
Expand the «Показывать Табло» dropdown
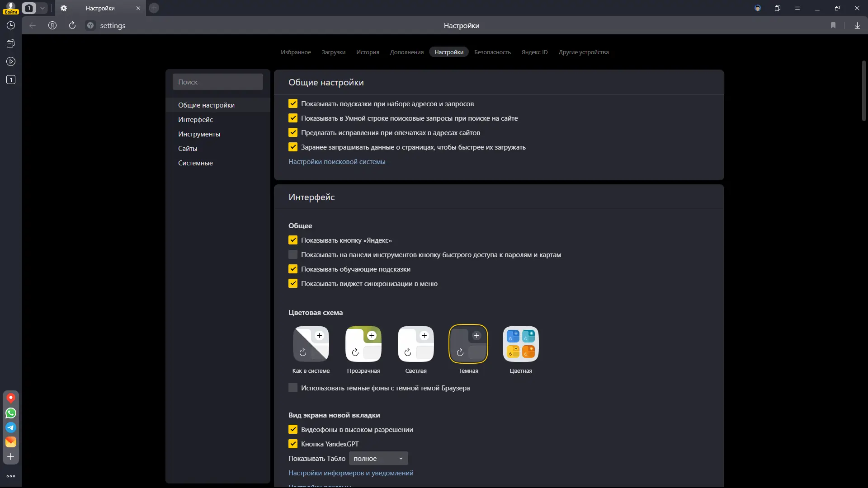[x=378, y=459]
